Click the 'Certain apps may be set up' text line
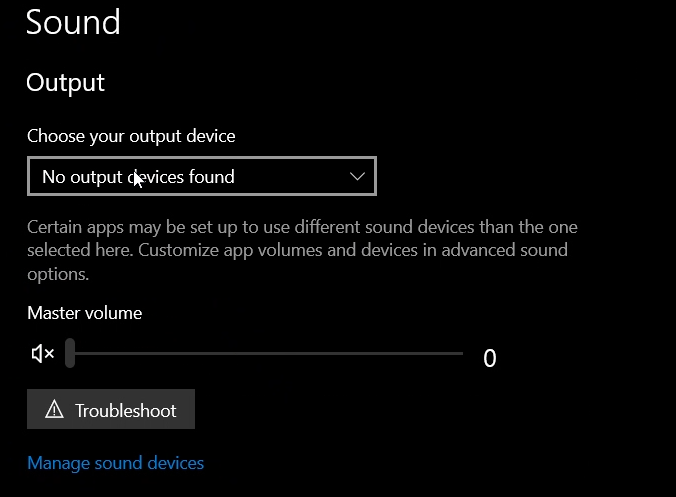This screenshot has height=497, width=676. pos(302,227)
